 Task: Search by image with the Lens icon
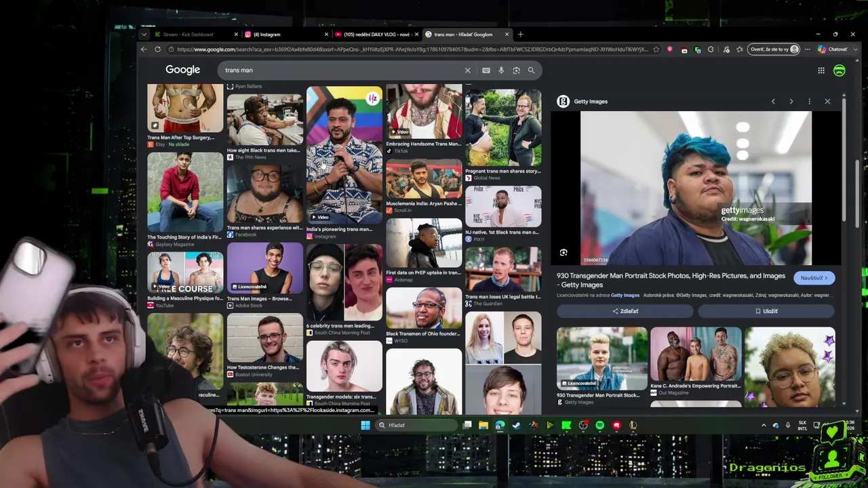[x=516, y=70]
